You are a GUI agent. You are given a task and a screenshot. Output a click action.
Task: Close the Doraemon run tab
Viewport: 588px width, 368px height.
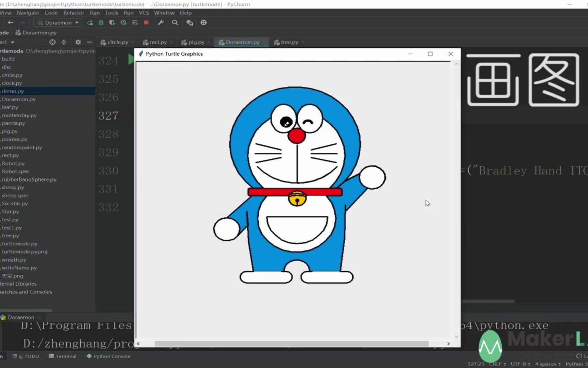point(39,317)
